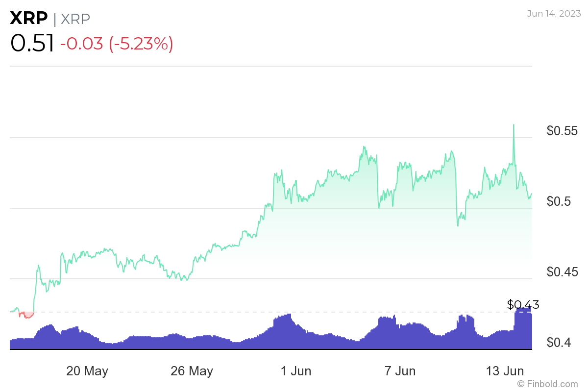Jump to the 26 May date label
Image resolution: width=588 pixels, height=392 pixels.
192,371
